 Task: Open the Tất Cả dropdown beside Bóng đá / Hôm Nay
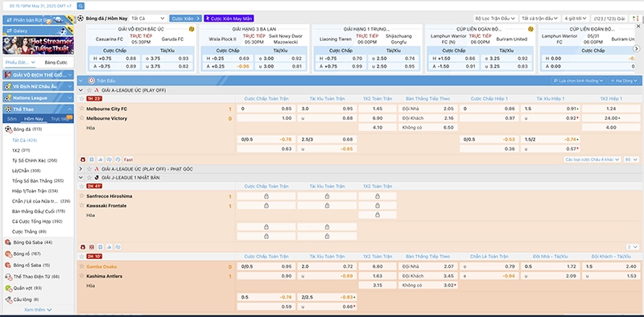tap(148, 19)
